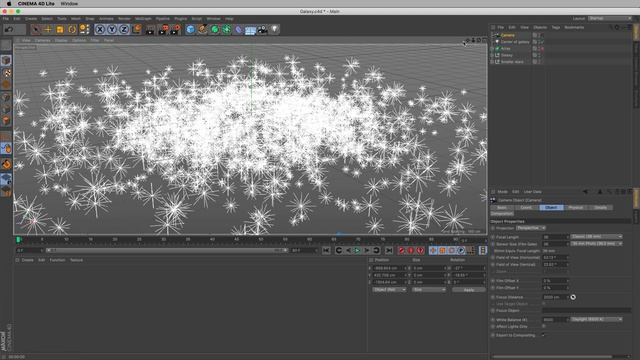
Task: Add a camera object from the toolbar
Action: pyautogui.click(x=262, y=29)
